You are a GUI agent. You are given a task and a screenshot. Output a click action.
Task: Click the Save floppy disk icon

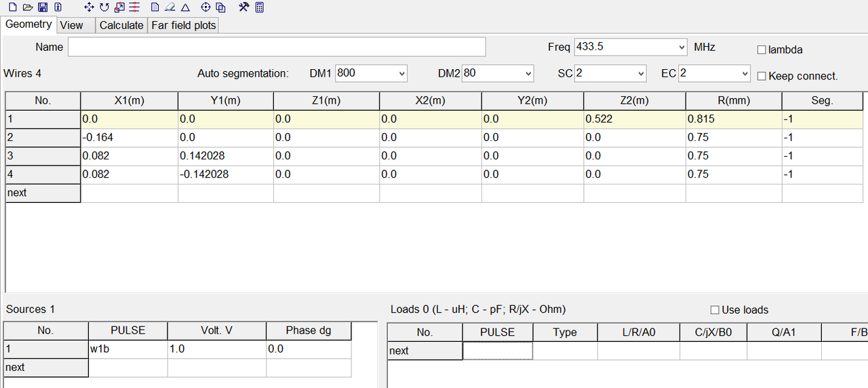pyautogui.click(x=43, y=7)
